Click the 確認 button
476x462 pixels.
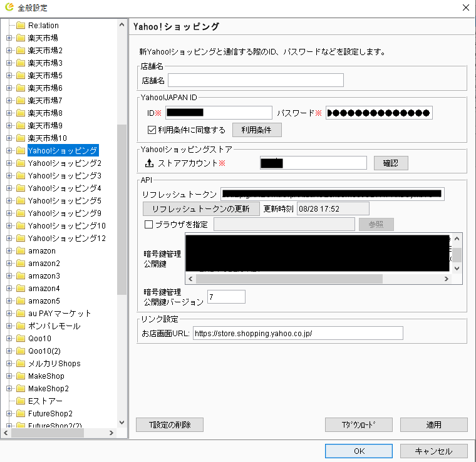point(391,163)
